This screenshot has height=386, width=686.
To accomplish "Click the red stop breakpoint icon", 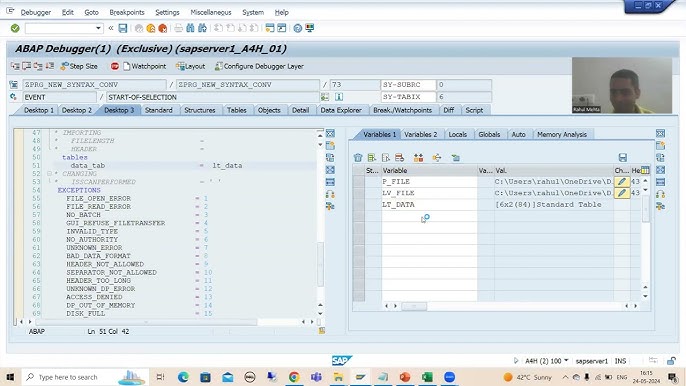I will 115,66.
